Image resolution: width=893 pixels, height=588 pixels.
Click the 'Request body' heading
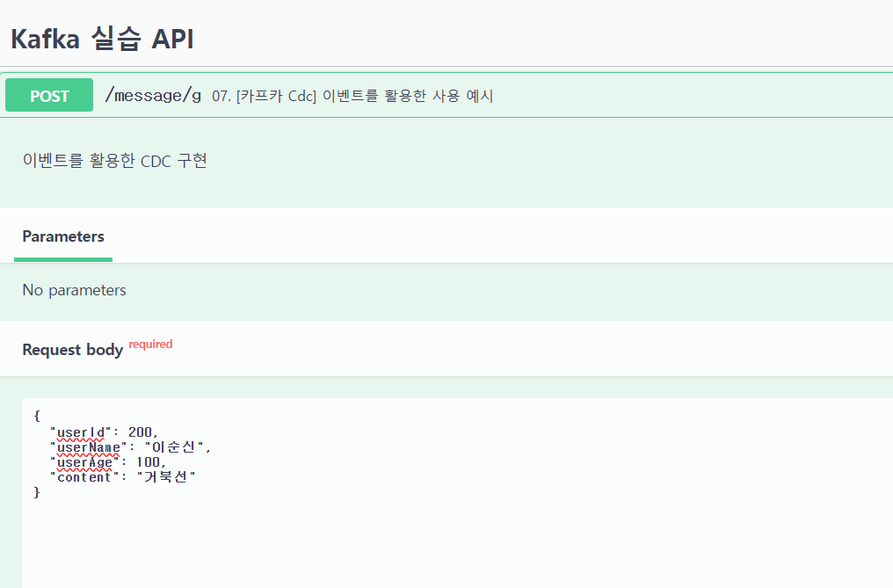[72, 349]
